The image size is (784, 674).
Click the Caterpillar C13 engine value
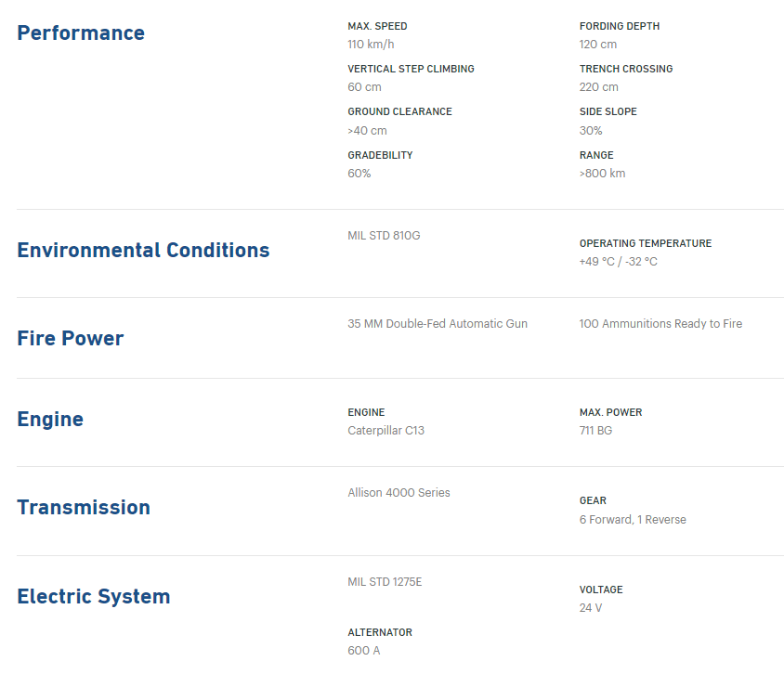coord(386,431)
